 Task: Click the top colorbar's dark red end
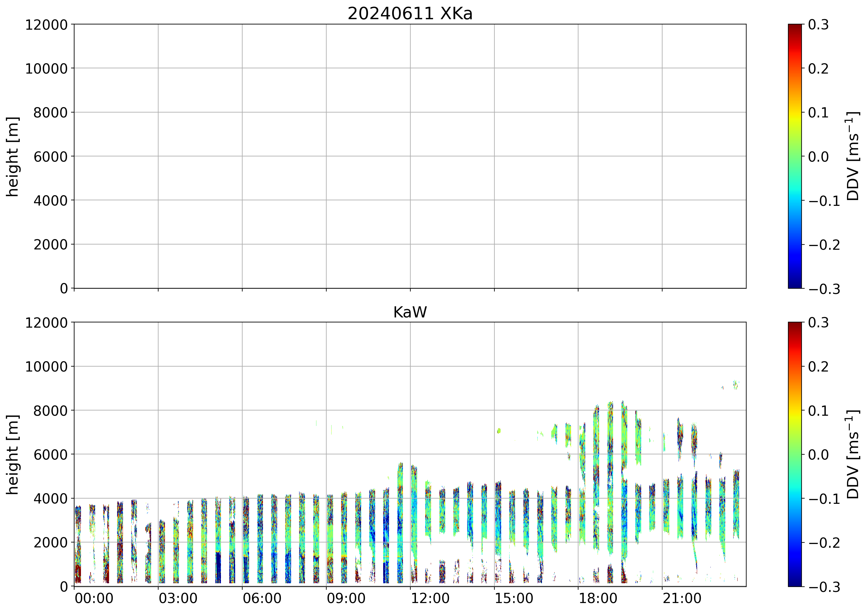(795, 27)
